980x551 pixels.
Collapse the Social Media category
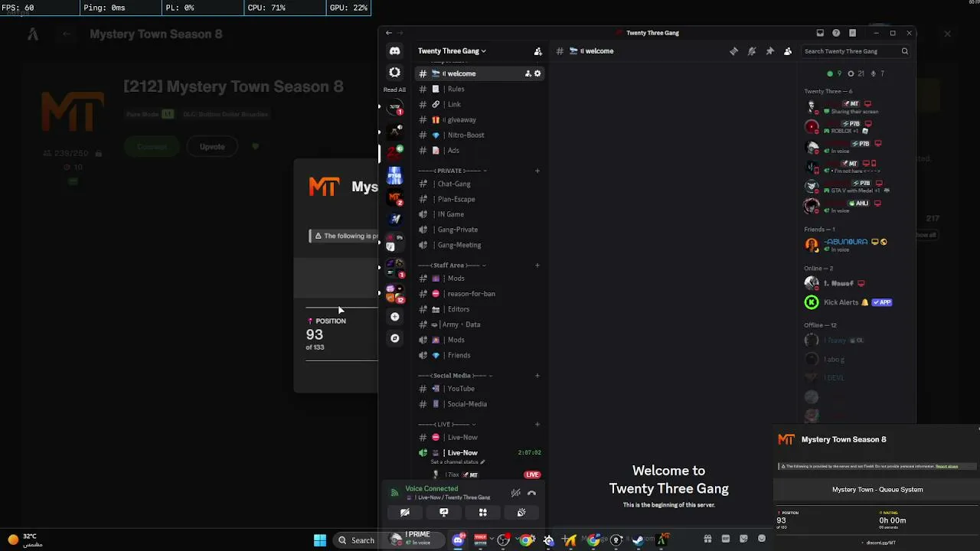[455, 376]
